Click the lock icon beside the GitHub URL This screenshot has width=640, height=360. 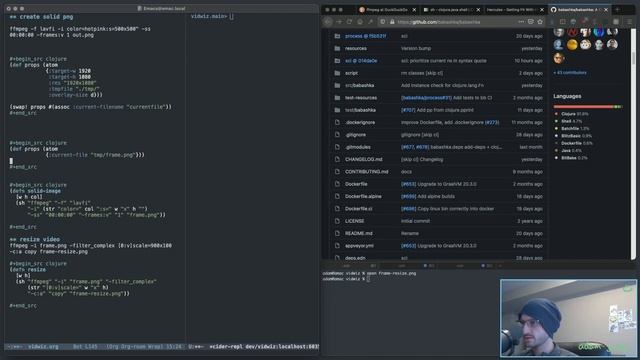click(x=392, y=22)
